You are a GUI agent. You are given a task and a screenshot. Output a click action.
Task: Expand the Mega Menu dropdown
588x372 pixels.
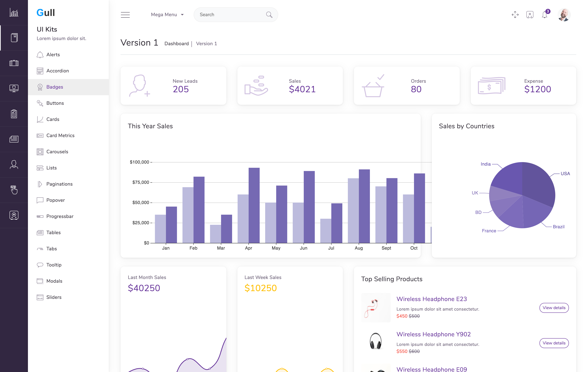coord(167,15)
